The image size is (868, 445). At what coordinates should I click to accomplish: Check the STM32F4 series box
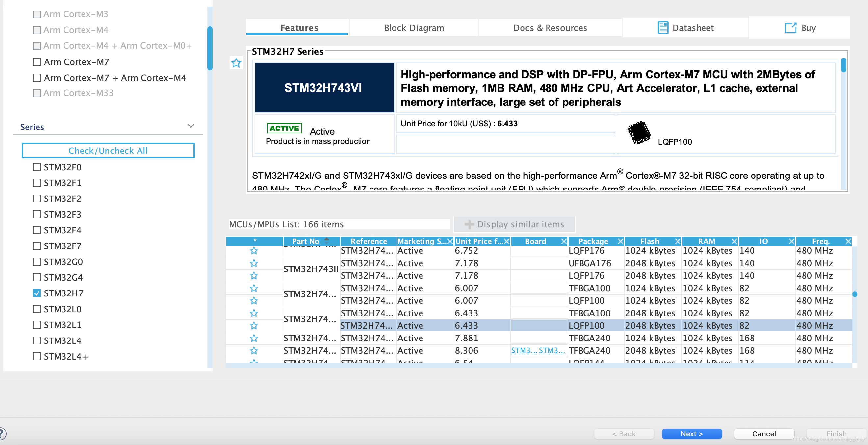37,230
